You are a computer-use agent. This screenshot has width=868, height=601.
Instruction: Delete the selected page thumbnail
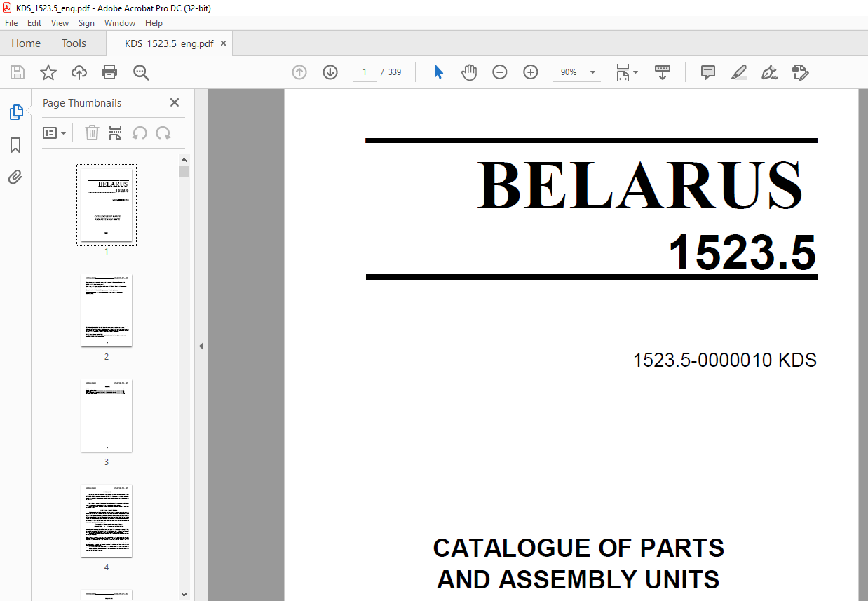(x=92, y=133)
